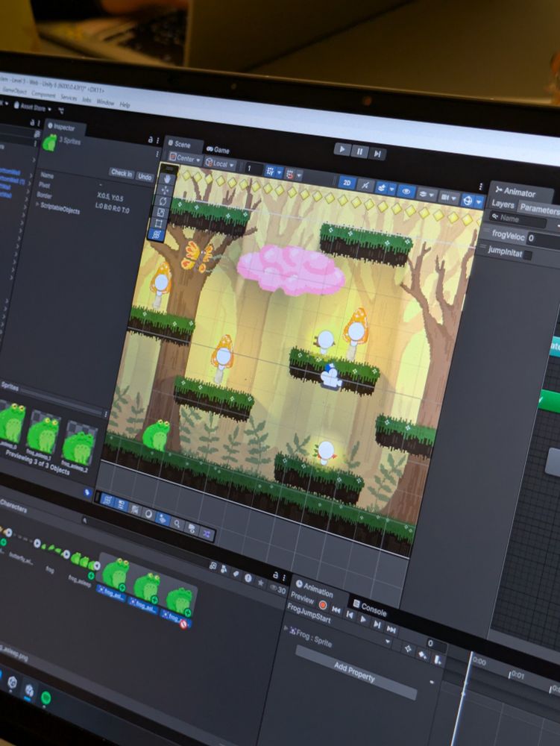The width and height of the screenshot is (560, 746).
Task: Click the Inspector lock icon
Action: (x=150, y=140)
